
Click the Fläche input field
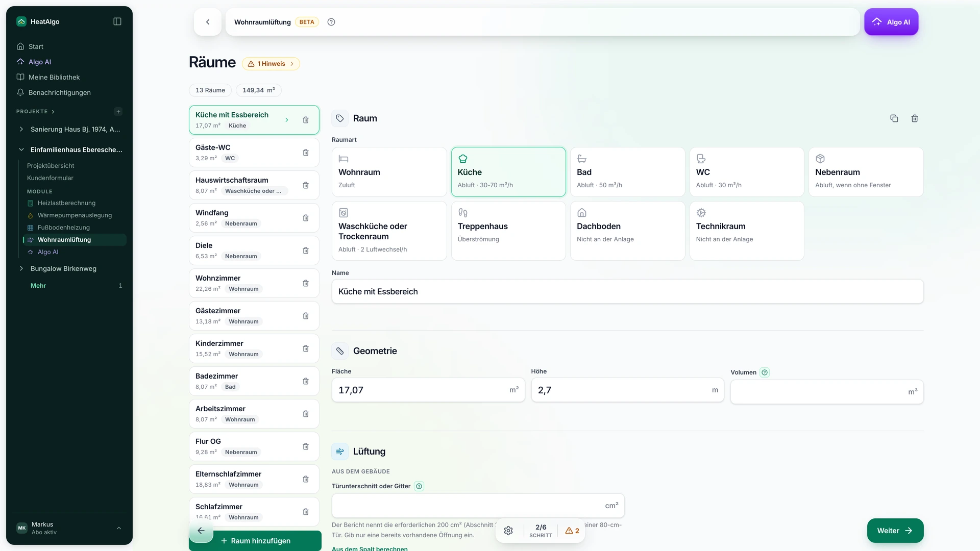pos(428,390)
